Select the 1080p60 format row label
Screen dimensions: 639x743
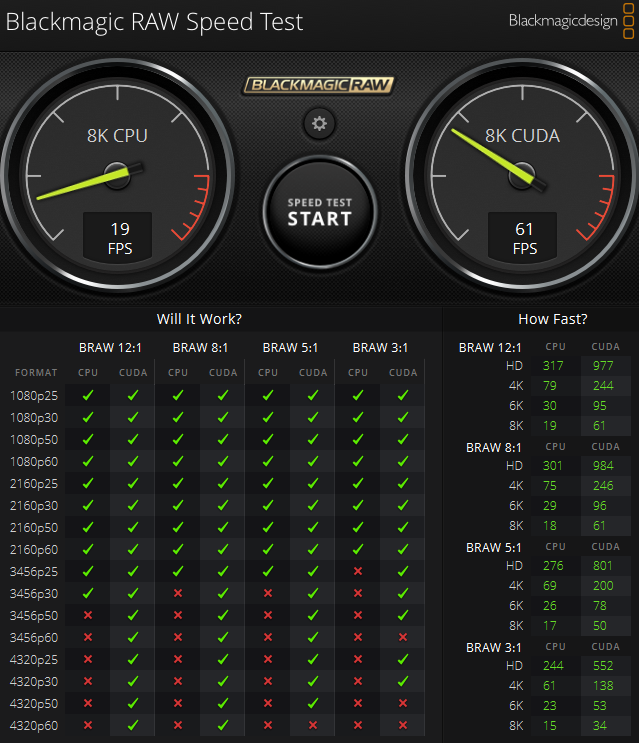click(x=34, y=462)
